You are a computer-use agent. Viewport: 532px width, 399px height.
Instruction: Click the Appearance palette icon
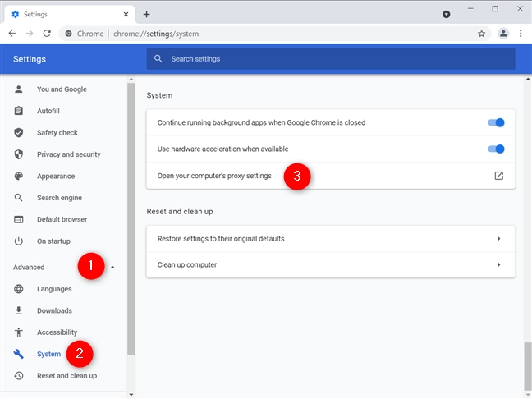click(x=19, y=176)
